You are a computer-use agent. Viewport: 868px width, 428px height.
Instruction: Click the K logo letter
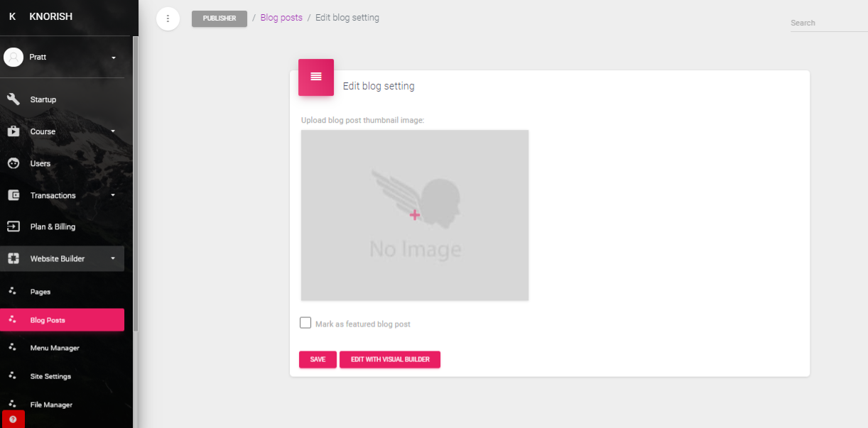pos(12,16)
